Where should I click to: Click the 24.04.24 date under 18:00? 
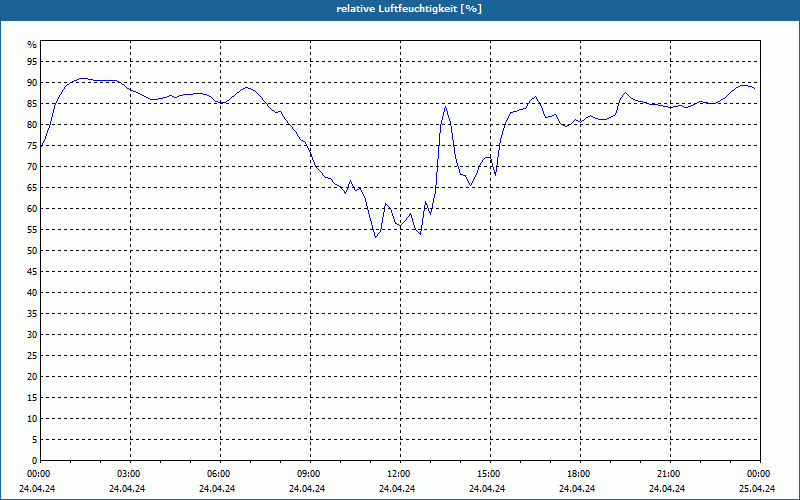tap(577, 489)
